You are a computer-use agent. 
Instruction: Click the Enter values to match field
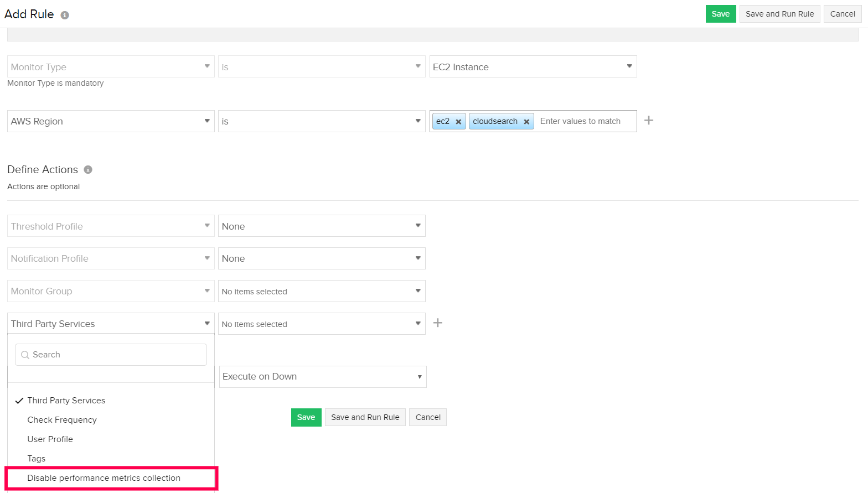[580, 121]
